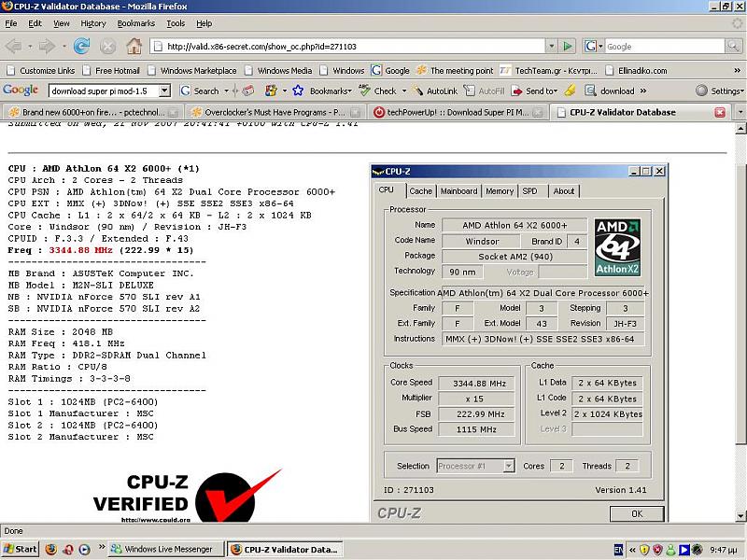Click the red '3344.88 MHz' frequency text
747x560 pixels.
point(80,250)
